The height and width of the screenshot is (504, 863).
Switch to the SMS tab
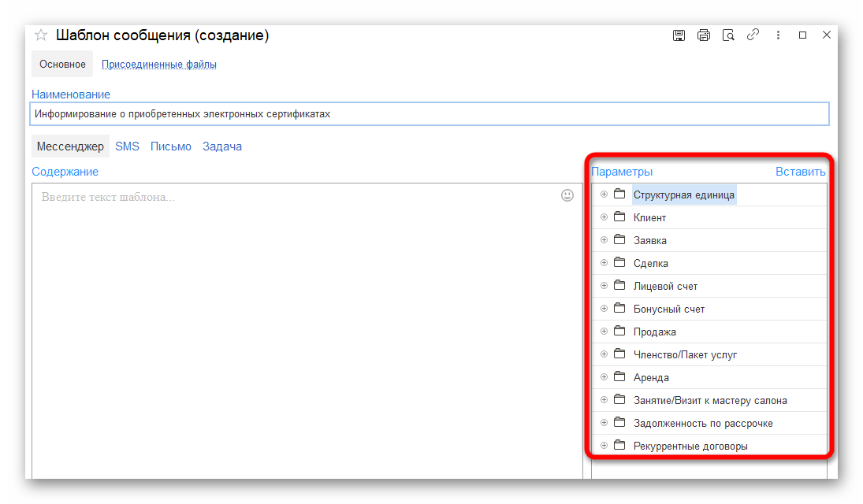tap(127, 146)
